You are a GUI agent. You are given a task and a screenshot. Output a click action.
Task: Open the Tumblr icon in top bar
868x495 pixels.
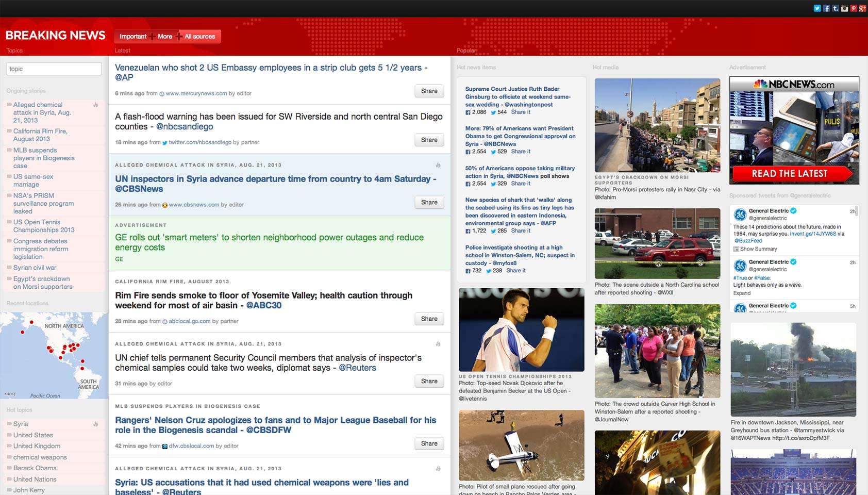tap(836, 8)
